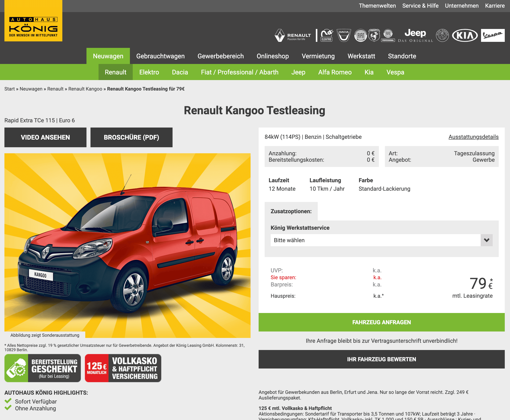Click the Autohaus König logo
Screen dimensions: 510x420
33,21
